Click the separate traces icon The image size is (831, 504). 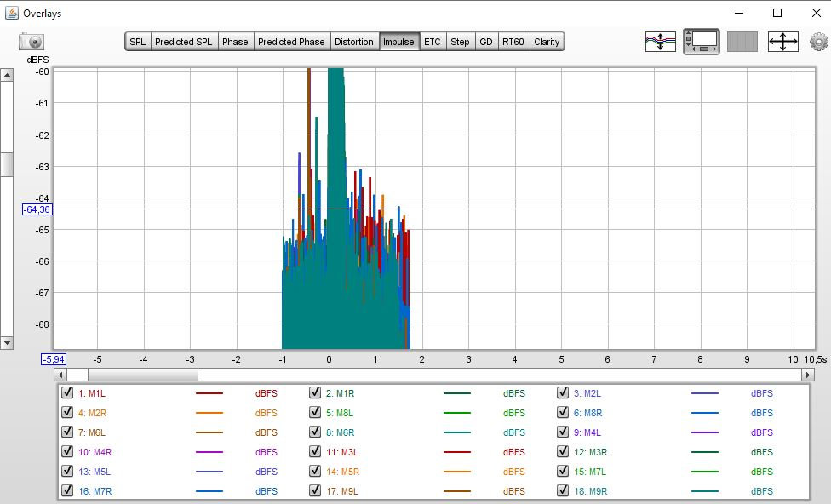coord(661,42)
